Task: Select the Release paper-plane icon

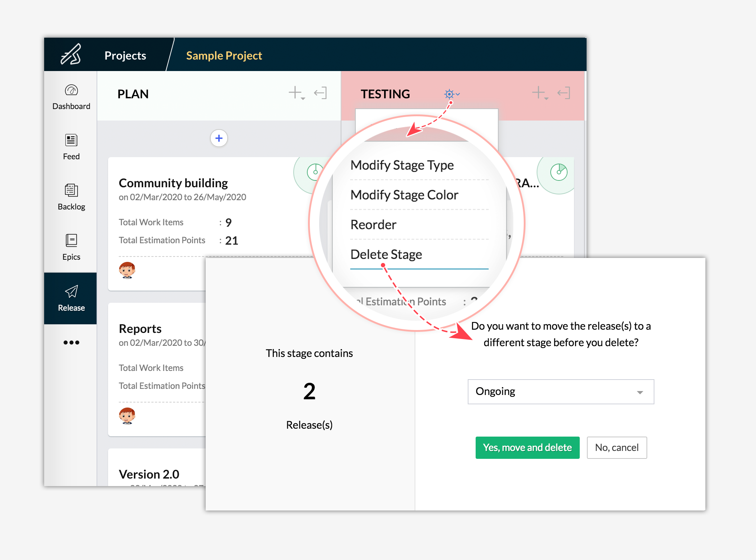Action: click(x=71, y=292)
